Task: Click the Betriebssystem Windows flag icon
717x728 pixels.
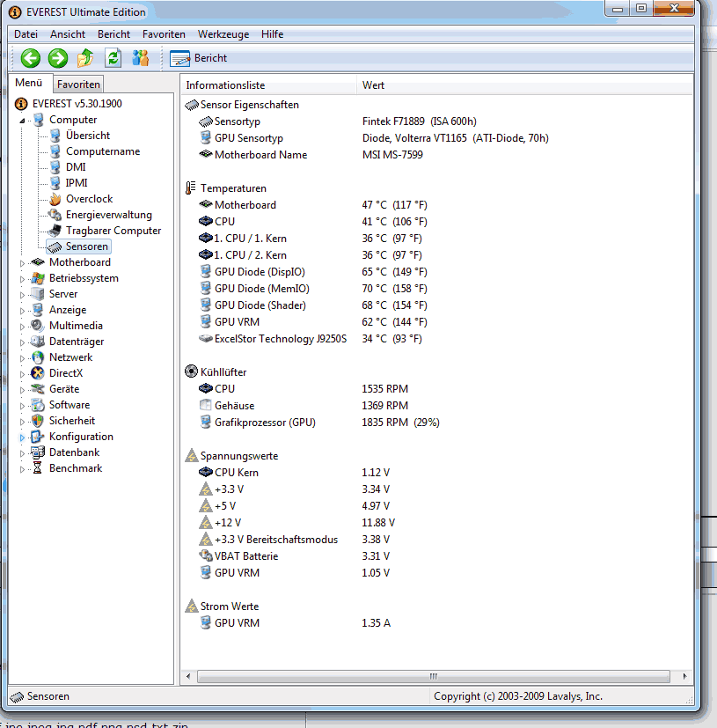Action: pos(38,278)
